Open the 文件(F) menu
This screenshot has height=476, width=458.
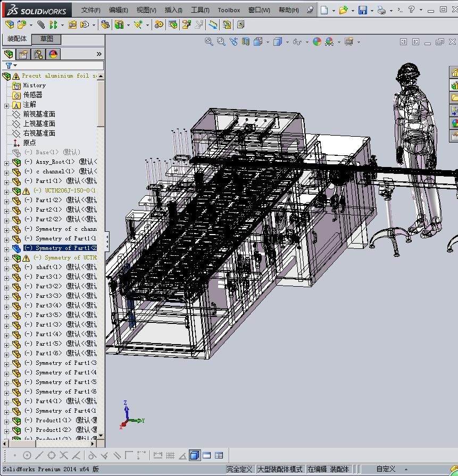click(x=91, y=10)
